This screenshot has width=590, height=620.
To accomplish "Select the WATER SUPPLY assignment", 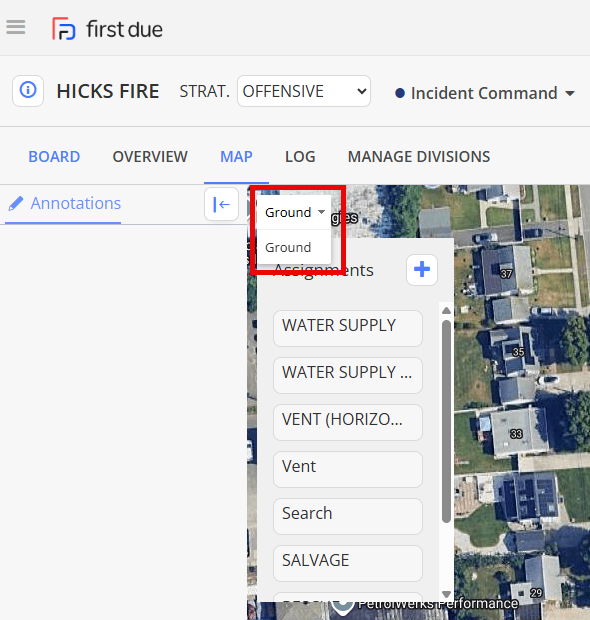I will tap(348, 328).
